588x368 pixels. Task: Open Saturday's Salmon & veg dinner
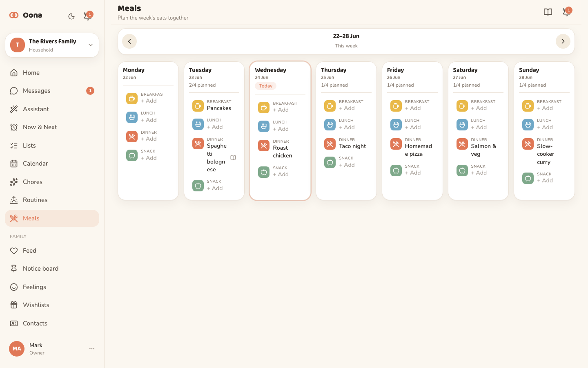click(x=484, y=150)
